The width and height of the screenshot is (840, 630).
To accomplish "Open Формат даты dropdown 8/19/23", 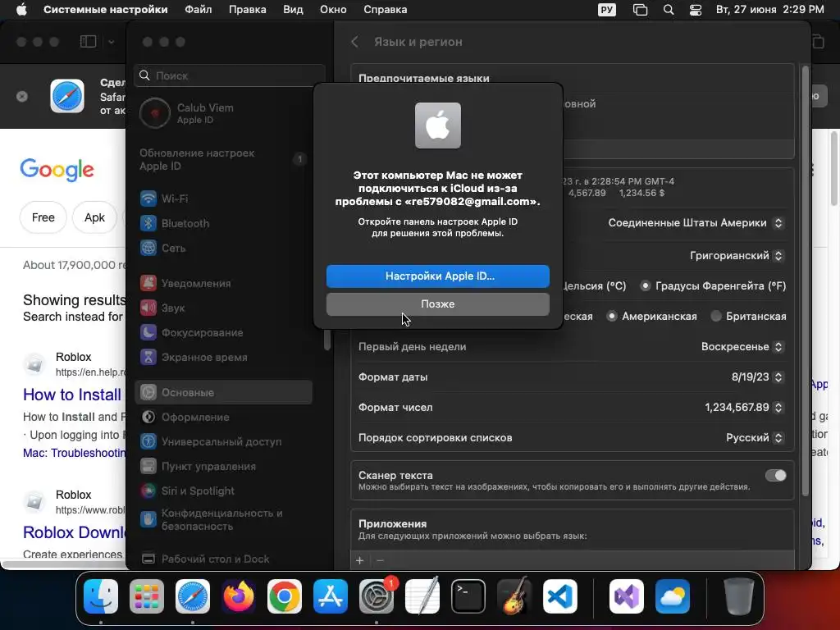I will 757,377.
